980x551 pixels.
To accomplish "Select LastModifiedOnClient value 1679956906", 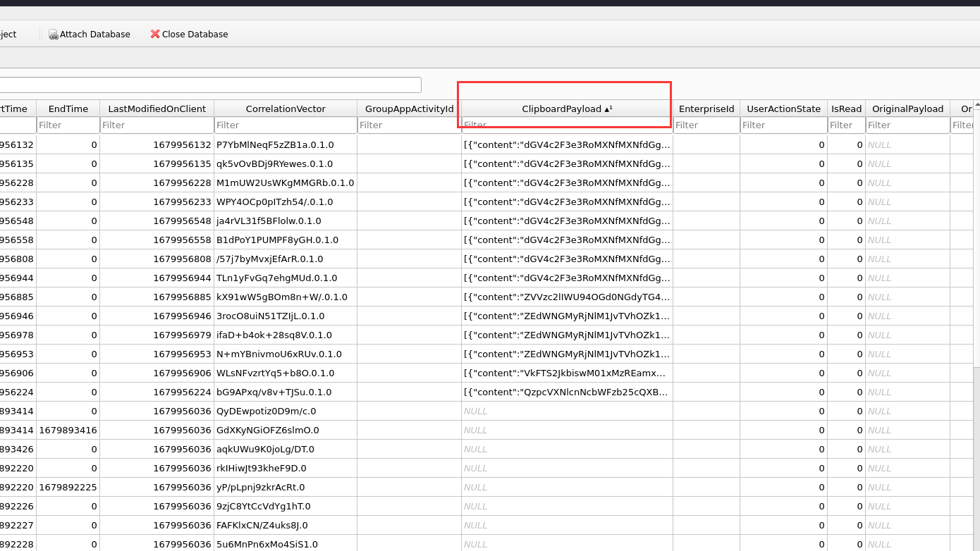I will click(157, 373).
